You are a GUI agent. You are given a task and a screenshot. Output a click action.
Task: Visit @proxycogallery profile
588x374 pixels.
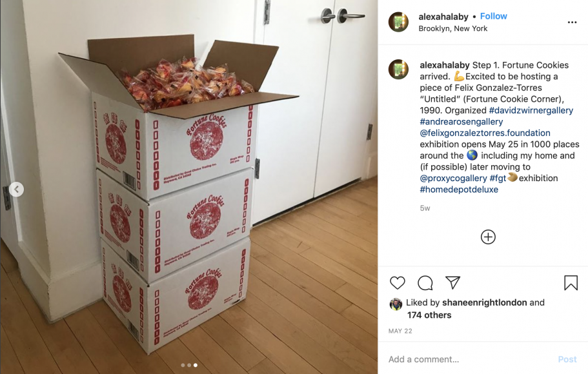(x=453, y=178)
